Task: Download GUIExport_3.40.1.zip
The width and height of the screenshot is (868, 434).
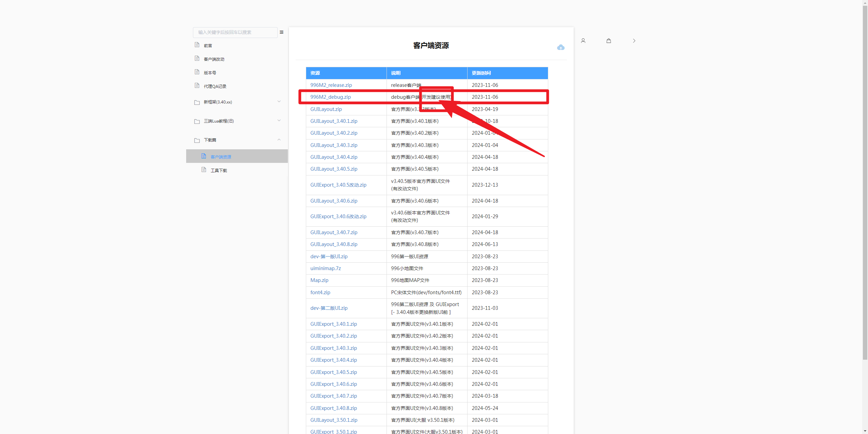Action: 334,324
